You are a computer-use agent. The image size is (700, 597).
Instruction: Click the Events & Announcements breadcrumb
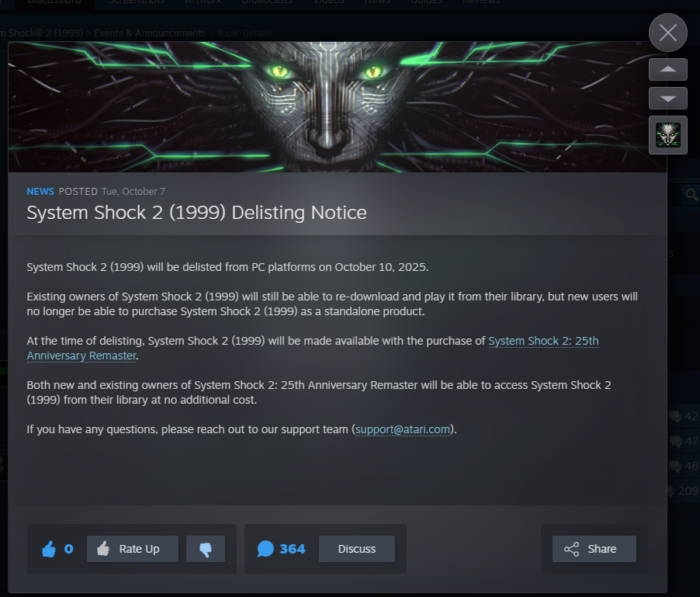[150, 33]
